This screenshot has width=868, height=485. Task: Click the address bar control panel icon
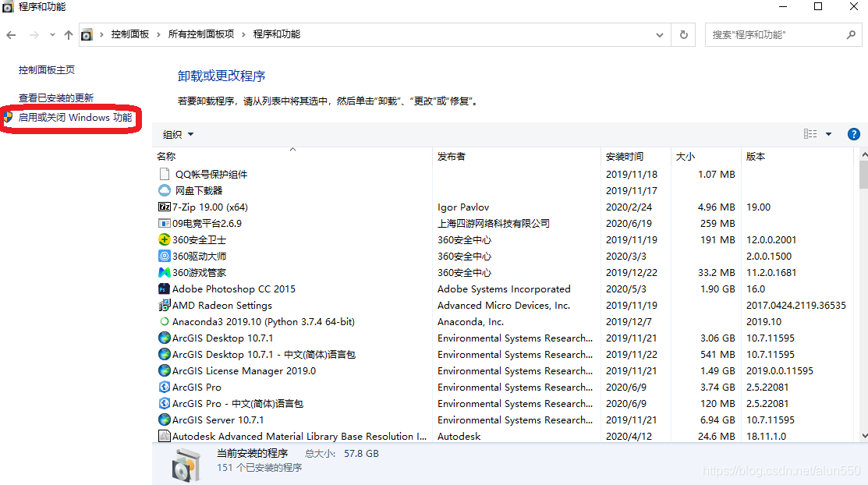[87, 35]
